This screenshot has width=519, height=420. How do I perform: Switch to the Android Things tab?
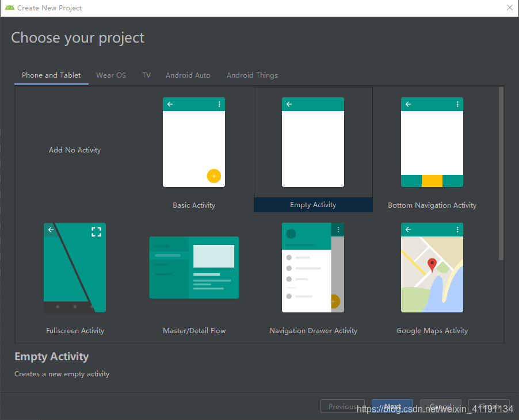tap(252, 75)
